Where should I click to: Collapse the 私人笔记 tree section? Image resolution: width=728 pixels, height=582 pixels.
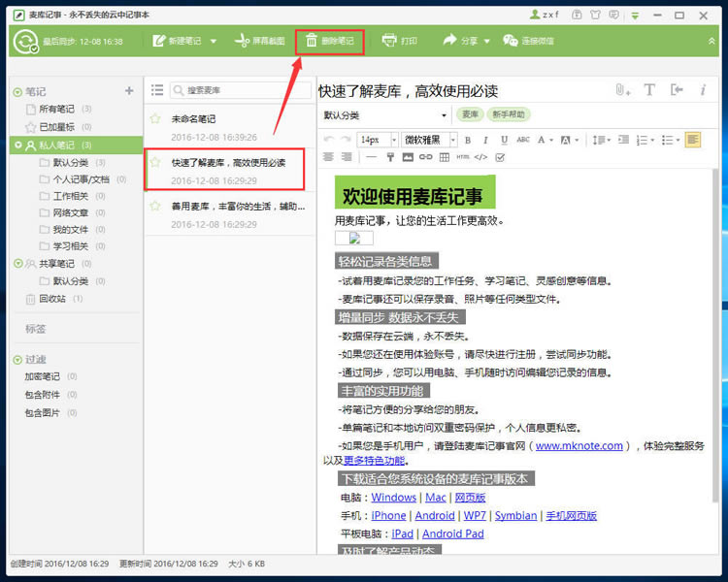17,145
